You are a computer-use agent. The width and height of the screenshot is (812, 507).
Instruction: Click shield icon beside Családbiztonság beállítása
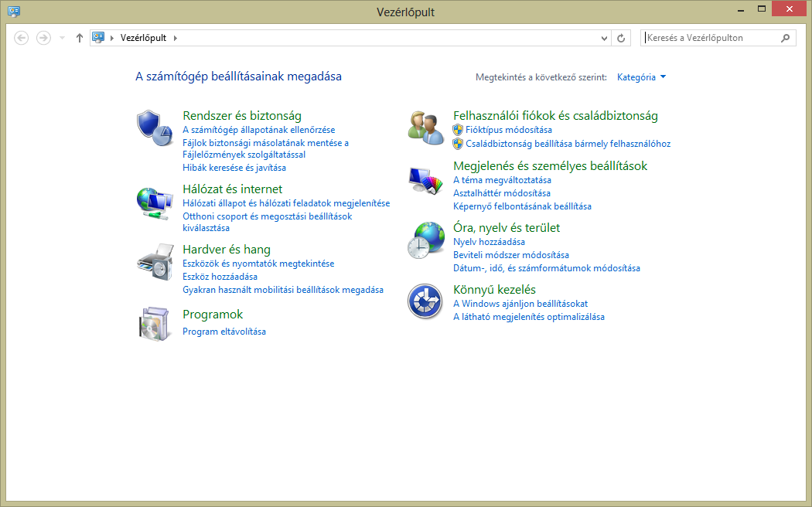click(x=458, y=144)
